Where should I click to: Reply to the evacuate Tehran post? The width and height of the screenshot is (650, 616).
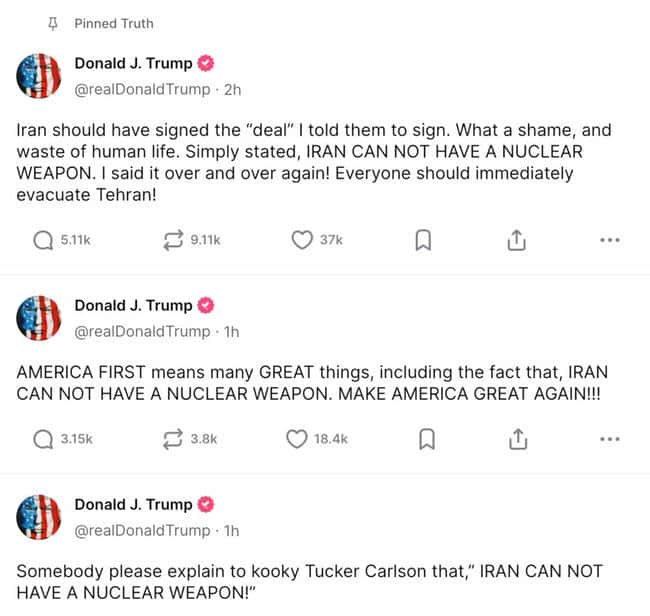click(x=44, y=240)
